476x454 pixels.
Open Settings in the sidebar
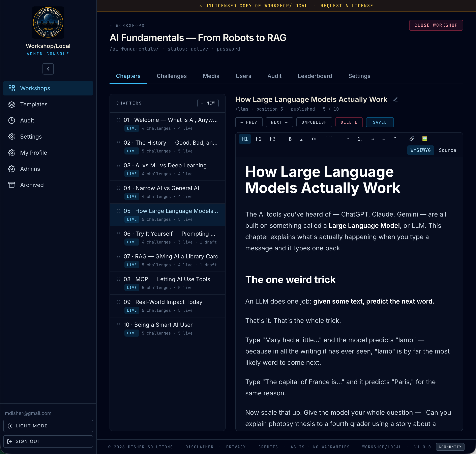click(48, 137)
